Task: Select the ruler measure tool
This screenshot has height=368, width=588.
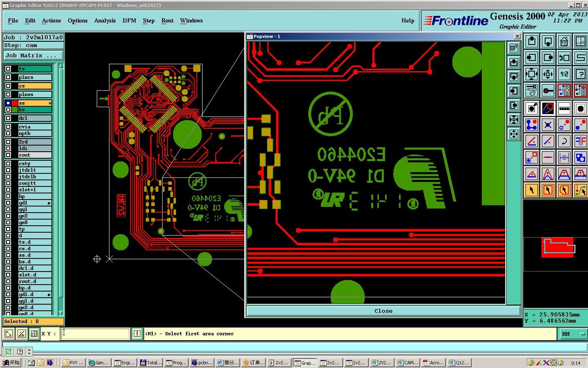Action: (x=564, y=108)
